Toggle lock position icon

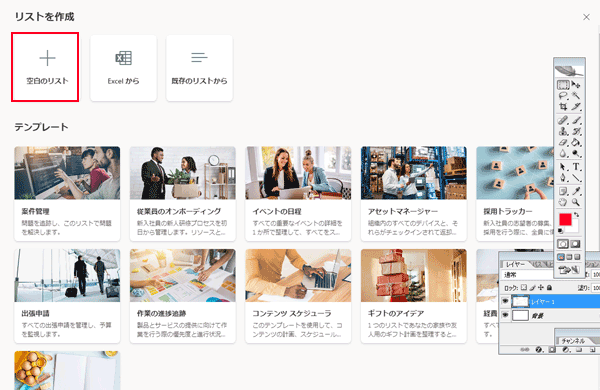pyautogui.click(x=541, y=287)
